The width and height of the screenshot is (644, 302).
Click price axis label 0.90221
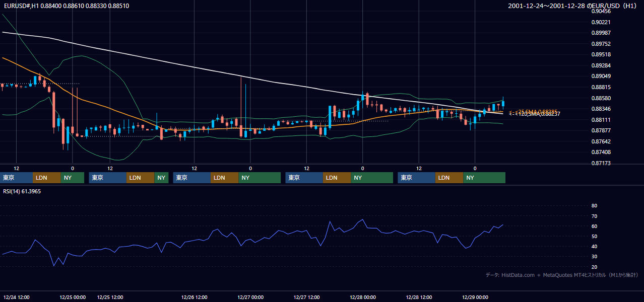click(x=601, y=22)
